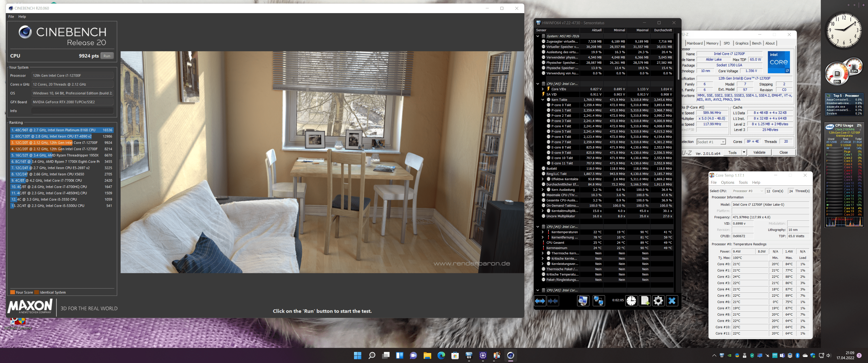
Task: Select Xeon Platinum 8168 ranking row
Action: click(x=62, y=130)
